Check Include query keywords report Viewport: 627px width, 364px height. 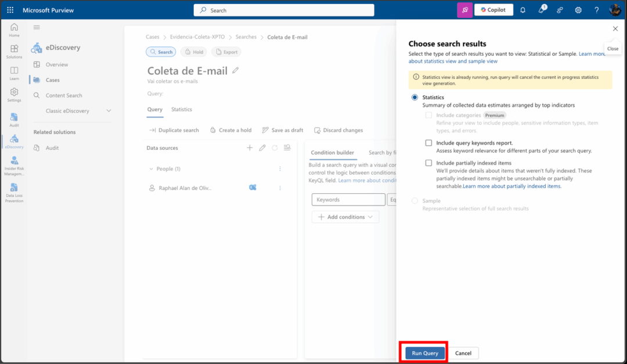click(x=428, y=143)
